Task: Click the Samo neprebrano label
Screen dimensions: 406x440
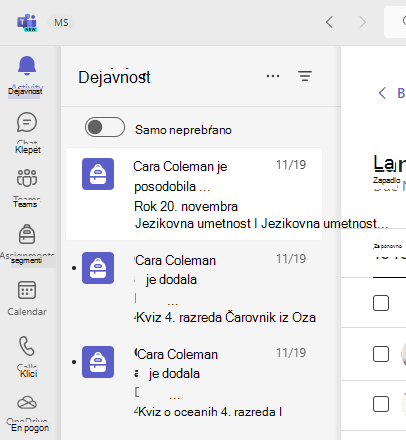Action: pyautogui.click(x=183, y=130)
